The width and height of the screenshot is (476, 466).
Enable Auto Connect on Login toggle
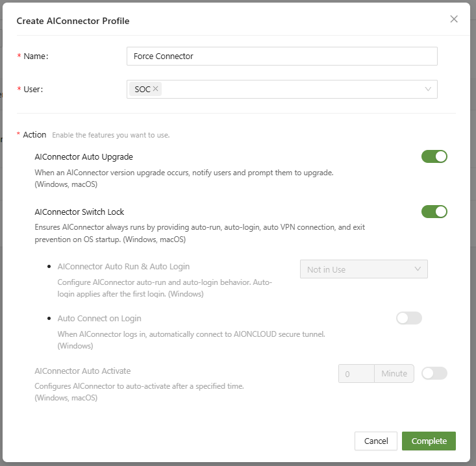pos(408,318)
